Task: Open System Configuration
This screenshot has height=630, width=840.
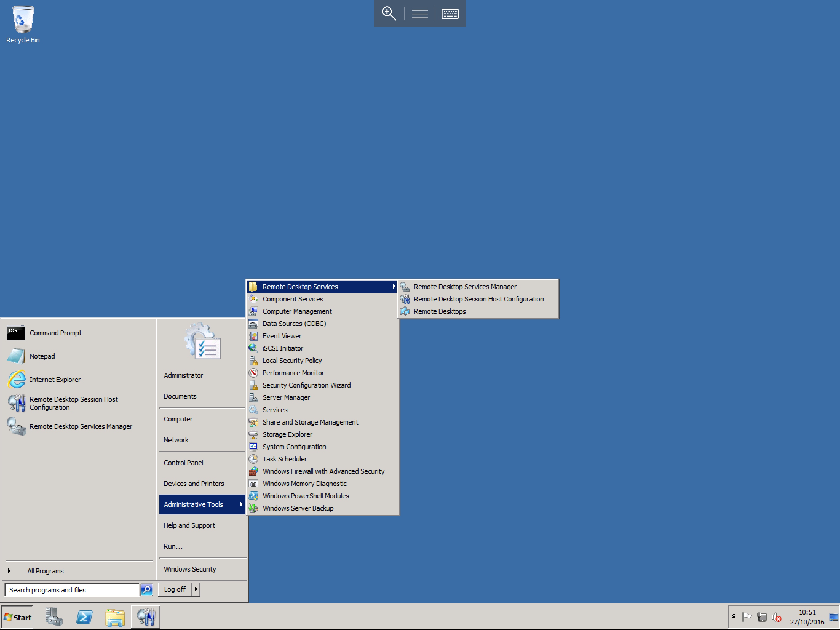Action: [323, 446]
